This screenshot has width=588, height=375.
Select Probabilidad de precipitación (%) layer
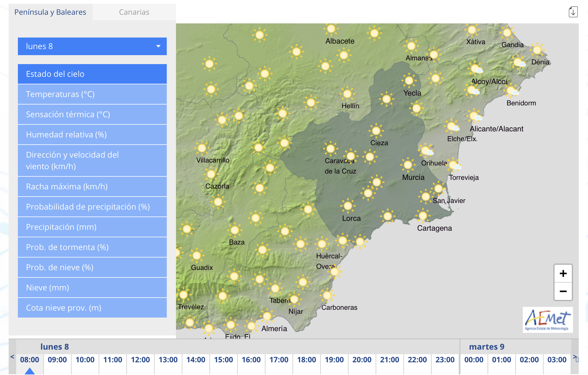click(92, 207)
